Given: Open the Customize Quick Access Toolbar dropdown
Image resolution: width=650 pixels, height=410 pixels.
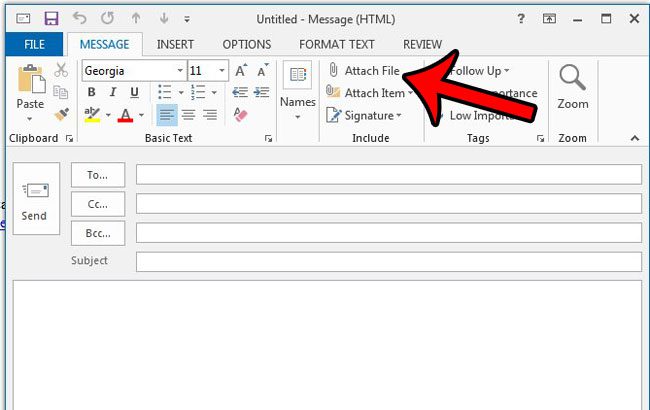Looking at the screenshot, I should [187, 19].
